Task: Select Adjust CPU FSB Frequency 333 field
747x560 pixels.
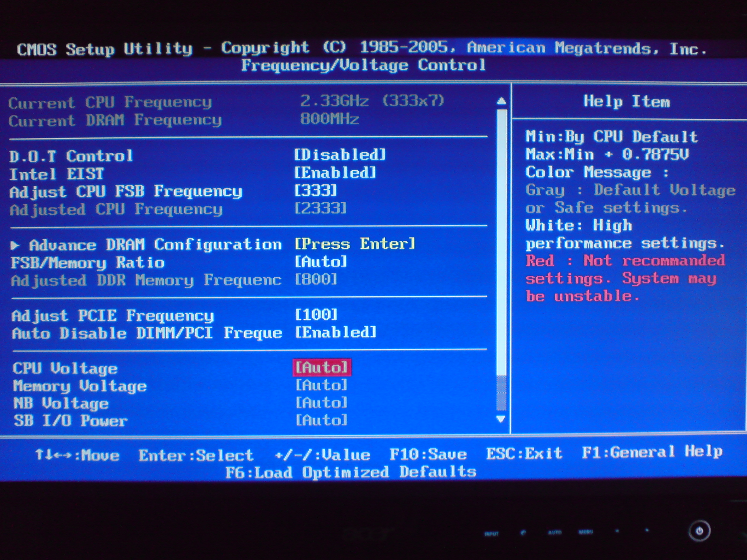Action: point(315,191)
